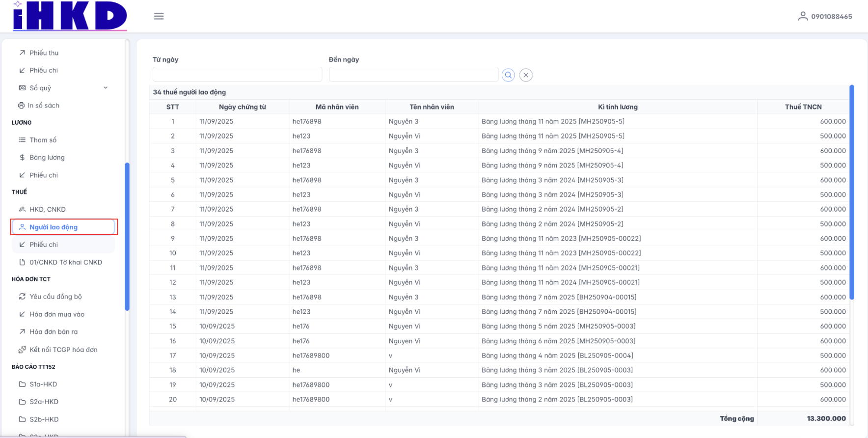Viewport: 868px width, 438px height.
Task: Select Bảng lương in the sidebar
Action: (47, 158)
